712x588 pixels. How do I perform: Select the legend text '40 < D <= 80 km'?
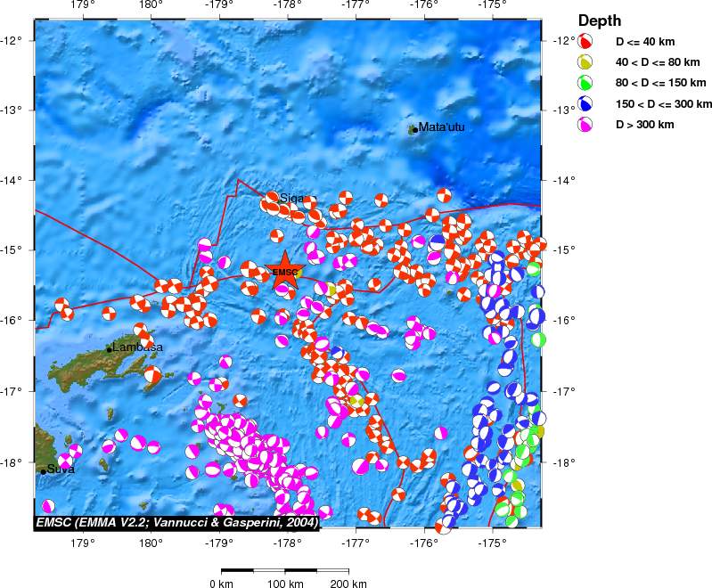658,62
